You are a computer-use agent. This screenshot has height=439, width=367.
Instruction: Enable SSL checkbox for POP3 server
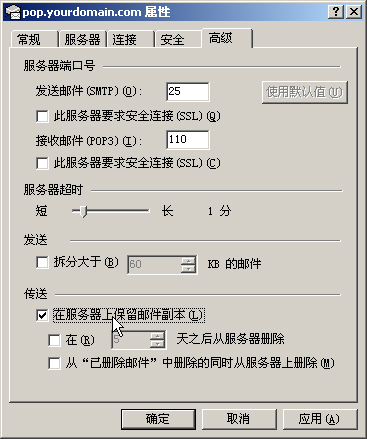(x=42, y=163)
